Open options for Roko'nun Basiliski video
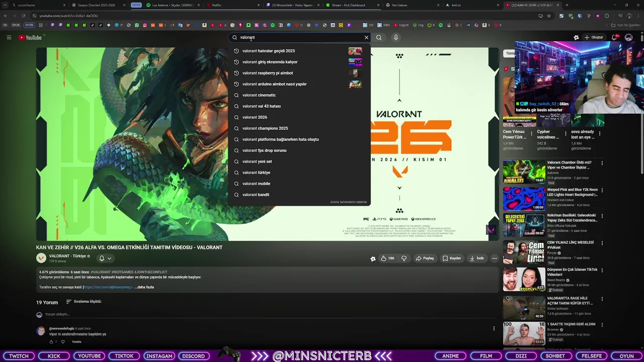The image size is (644, 362). tap(602, 217)
